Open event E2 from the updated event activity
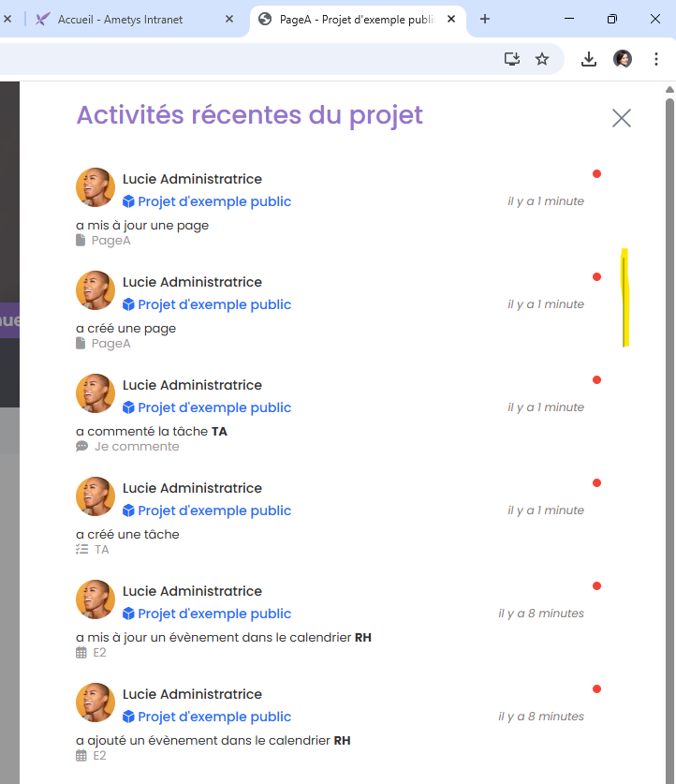The height and width of the screenshot is (784, 676). pyautogui.click(x=99, y=653)
